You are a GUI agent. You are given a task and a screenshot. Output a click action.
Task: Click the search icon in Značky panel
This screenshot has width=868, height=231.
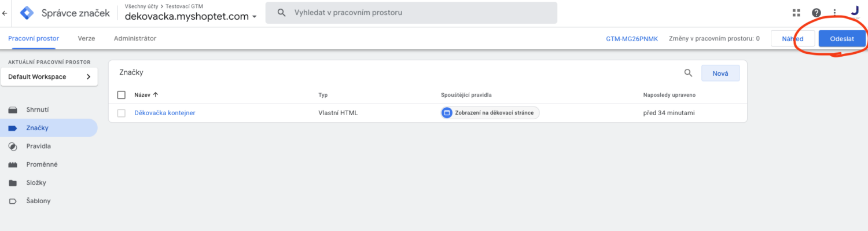pyautogui.click(x=688, y=73)
